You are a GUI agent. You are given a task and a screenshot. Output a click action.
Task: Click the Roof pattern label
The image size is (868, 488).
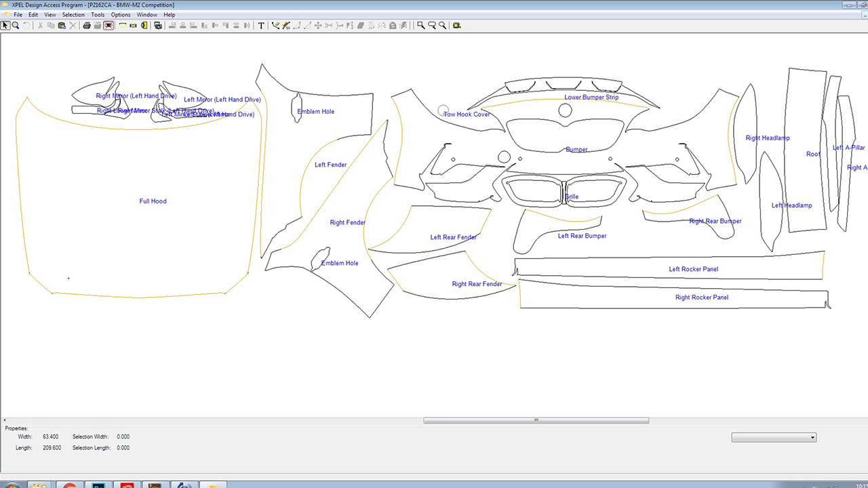point(813,154)
